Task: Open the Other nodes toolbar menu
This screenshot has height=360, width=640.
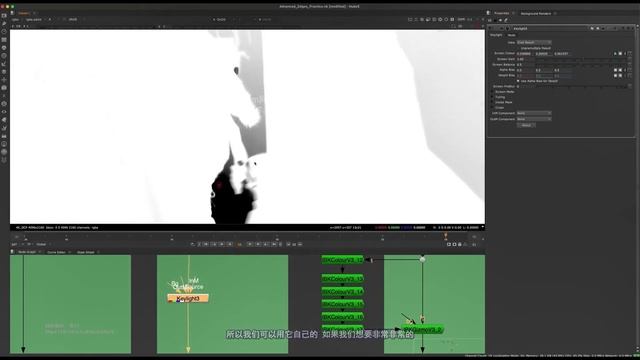Action: 4,136
